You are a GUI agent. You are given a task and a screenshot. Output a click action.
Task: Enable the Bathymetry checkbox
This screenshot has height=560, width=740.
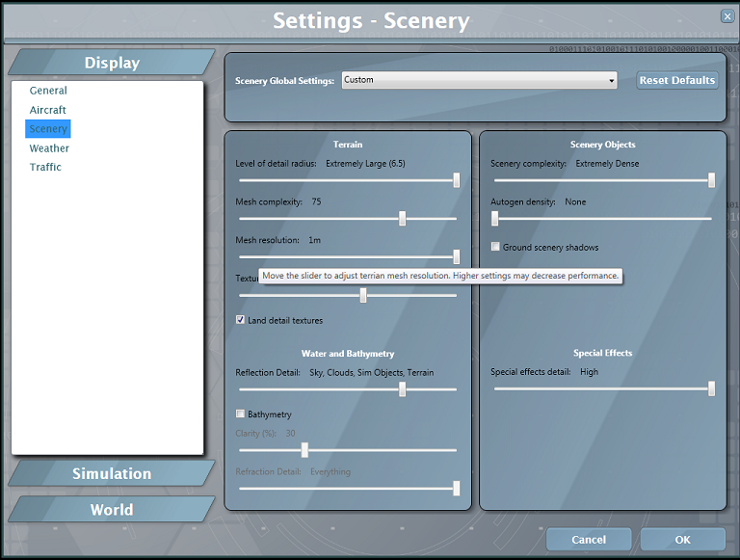pyautogui.click(x=240, y=414)
